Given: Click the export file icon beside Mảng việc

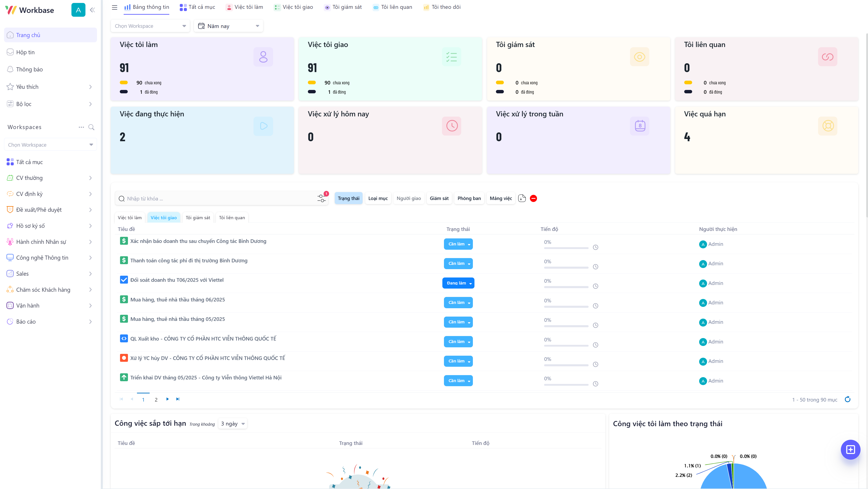Looking at the screenshot, I should point(522,198).
